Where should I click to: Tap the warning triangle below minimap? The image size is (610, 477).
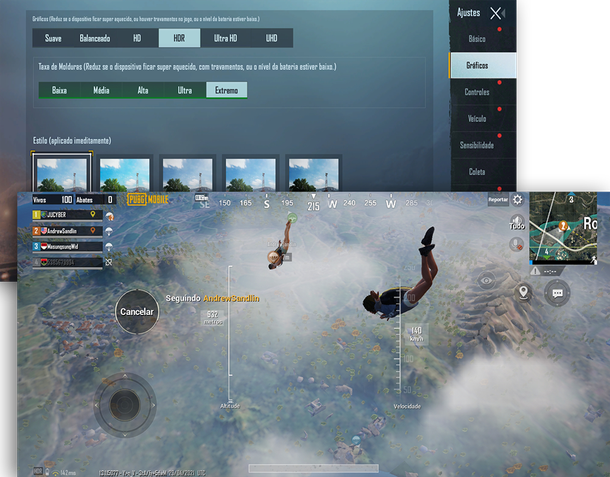tap(536, 271)
